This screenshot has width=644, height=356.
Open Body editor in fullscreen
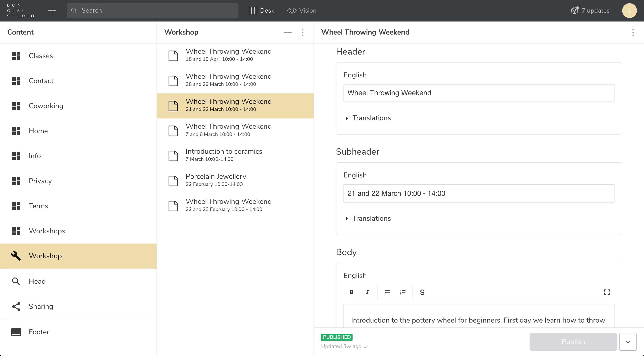(x=607, y=292)
